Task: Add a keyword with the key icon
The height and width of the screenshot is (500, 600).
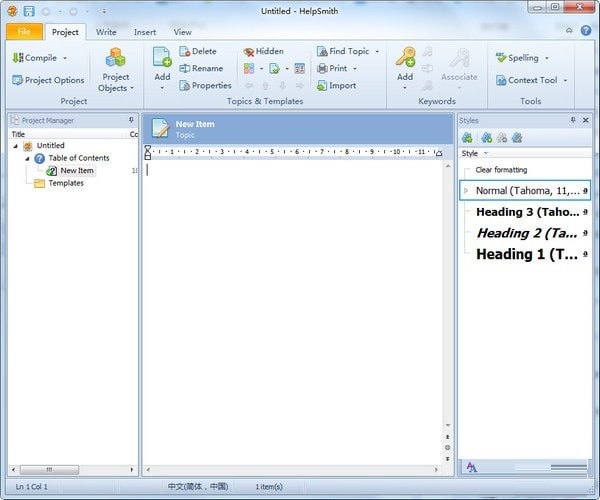Action: pyautogui.click(x=405, y=57)
